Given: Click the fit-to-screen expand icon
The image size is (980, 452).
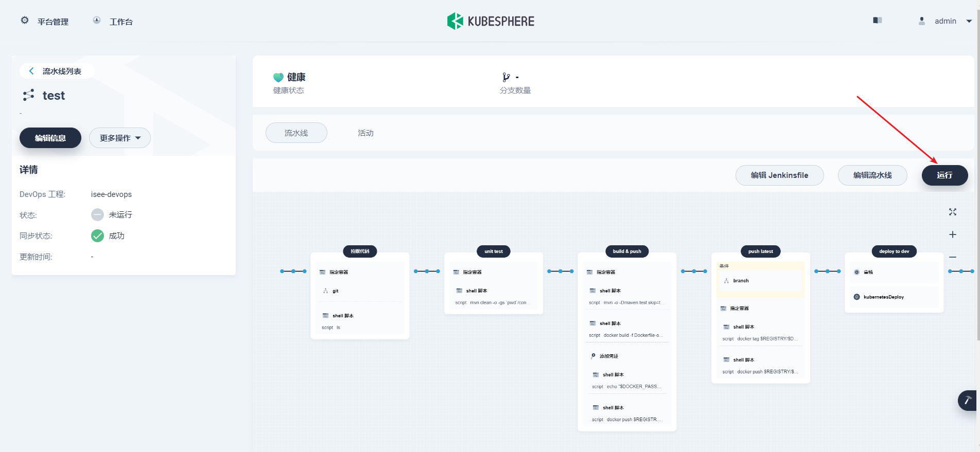Looking at the screenshot, I should click(x=953, y=212).
